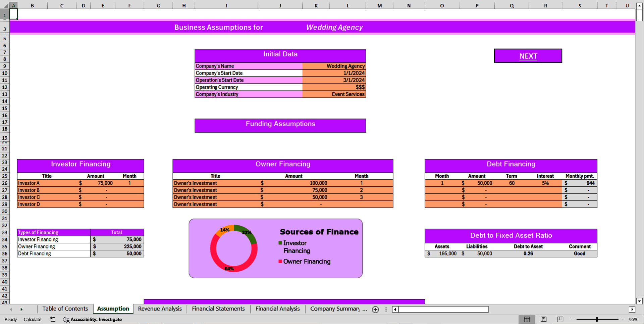Select the Normal view icon
Image resolution: width=644 pixels, height=324 pixels.
coord(527,319)
